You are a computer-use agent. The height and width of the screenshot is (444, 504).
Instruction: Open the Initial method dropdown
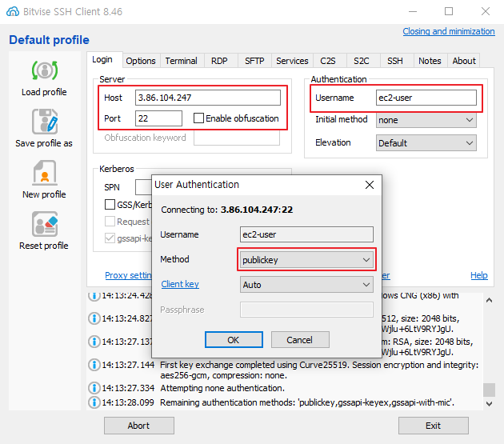click(426, 120)
